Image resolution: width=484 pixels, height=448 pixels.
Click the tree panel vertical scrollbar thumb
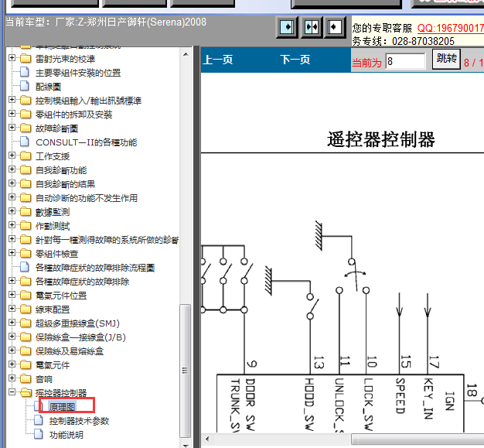(186, 371)
